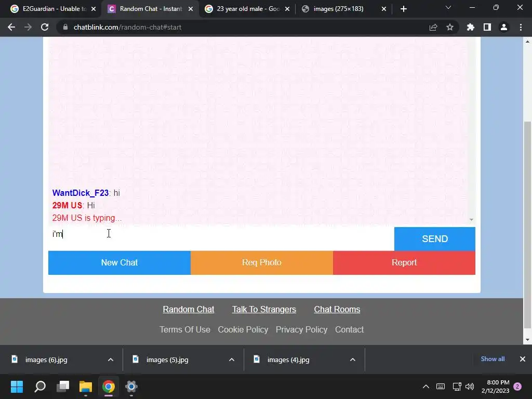
Task: Open Privacy Policy link
Action: 301,329
